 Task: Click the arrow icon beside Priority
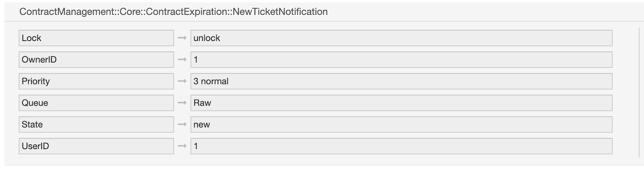coord(182,81)
